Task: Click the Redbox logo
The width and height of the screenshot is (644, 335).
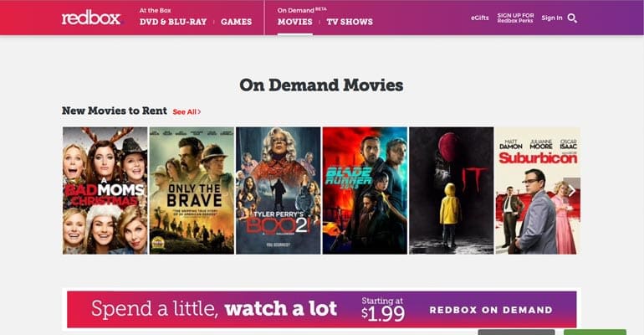Action: (x=91, y=18)
